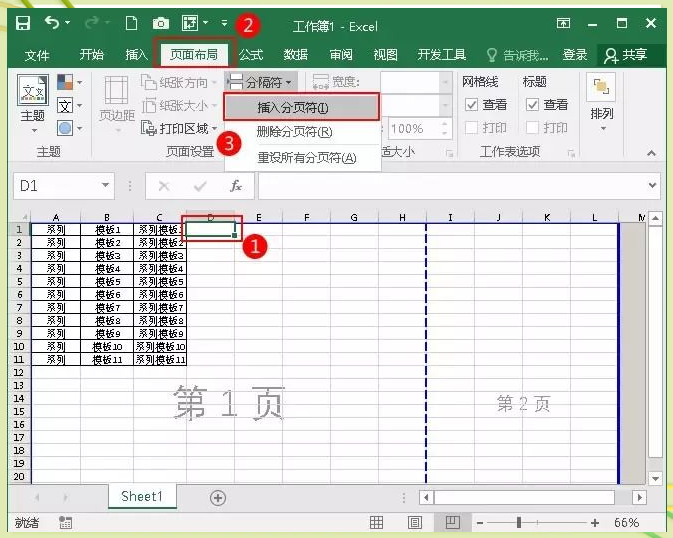The width and height of the screenshot is (673, 538).
Task: Expand the formula bar chevron
Action: (652, 185)
